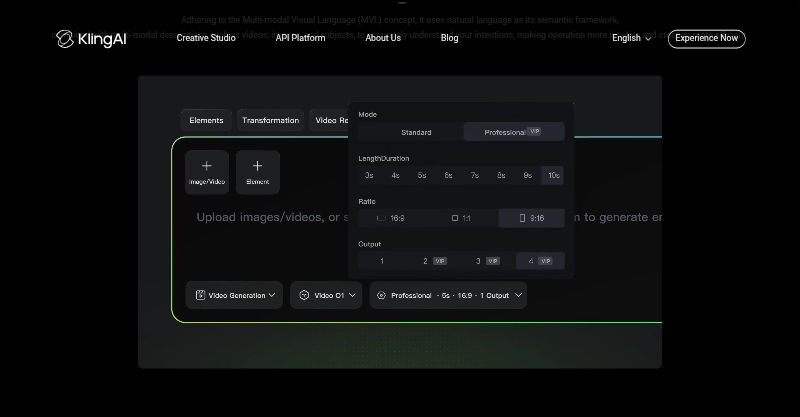This screenshot has height=417, width=800.
Task: Switch to the Transformation tab
Action: tap(270, 120)
